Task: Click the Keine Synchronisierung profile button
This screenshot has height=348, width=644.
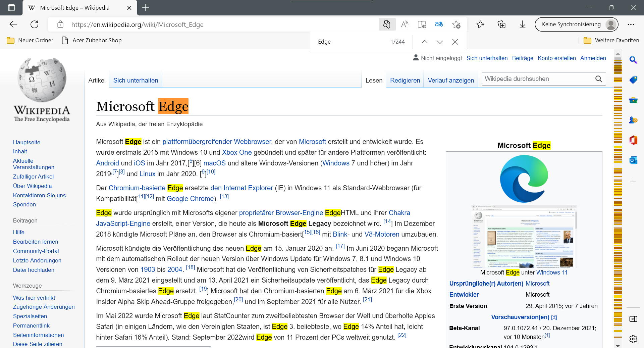Action: 576,24
